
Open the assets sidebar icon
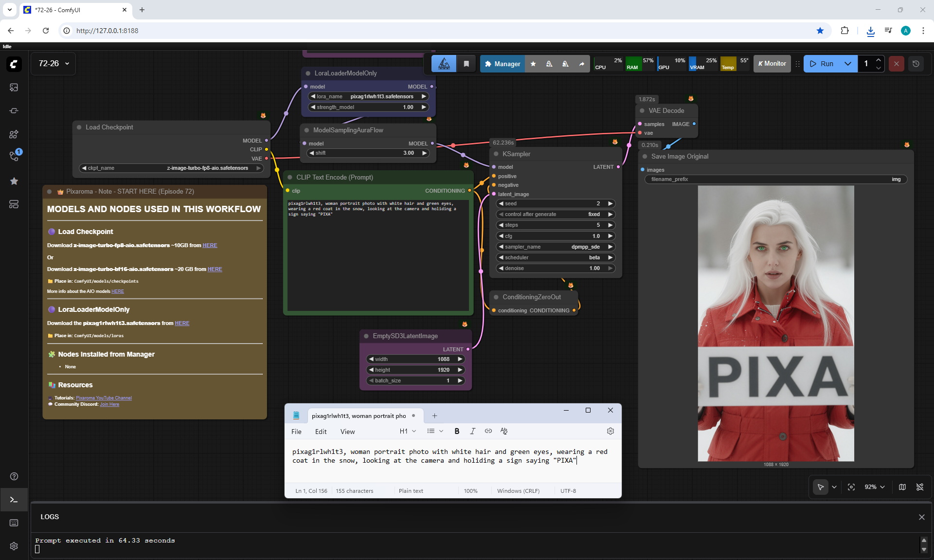(14, 88)
